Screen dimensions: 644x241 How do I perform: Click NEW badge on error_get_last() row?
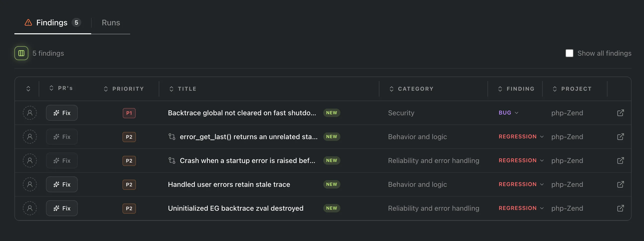(x=331, y=136)
